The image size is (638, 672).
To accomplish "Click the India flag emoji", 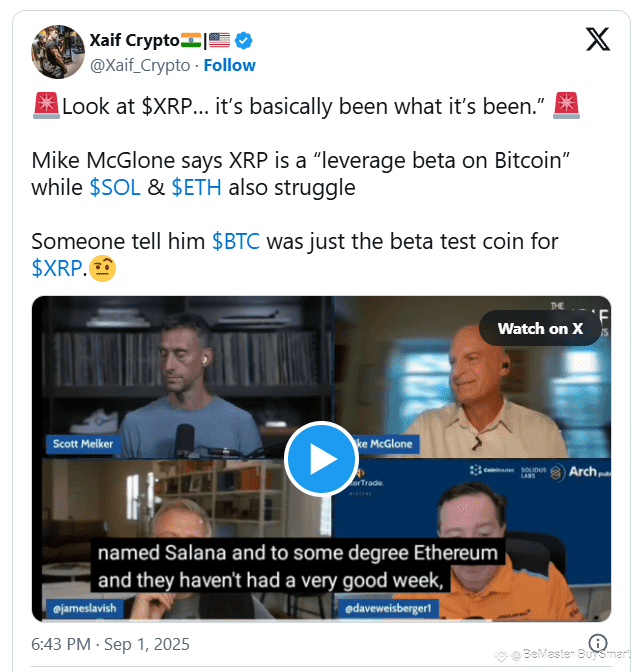I will coord(191,40).
